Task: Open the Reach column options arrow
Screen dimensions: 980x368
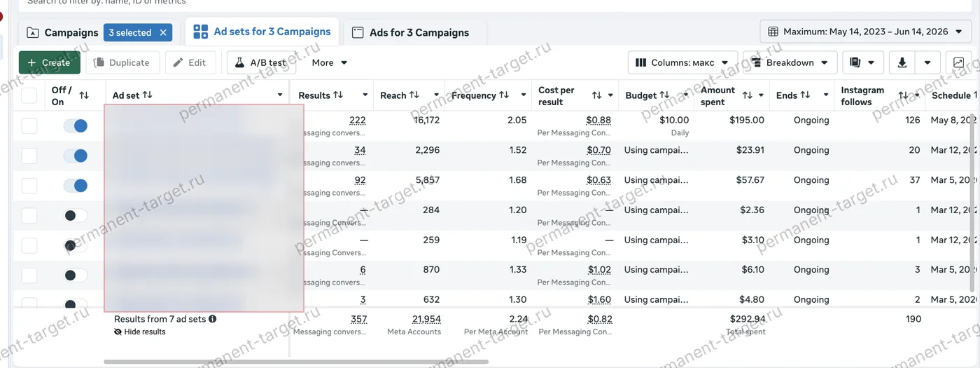Action: click(x=437, y=95)
